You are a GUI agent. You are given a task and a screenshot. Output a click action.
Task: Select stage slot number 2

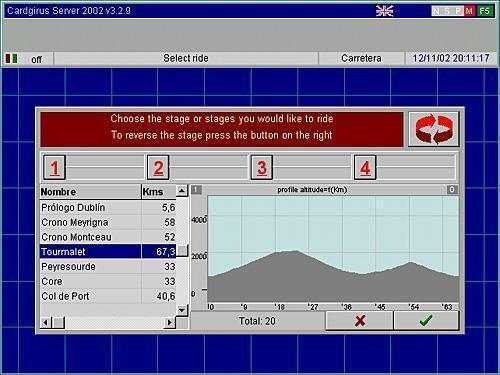(x=158, y=168)
